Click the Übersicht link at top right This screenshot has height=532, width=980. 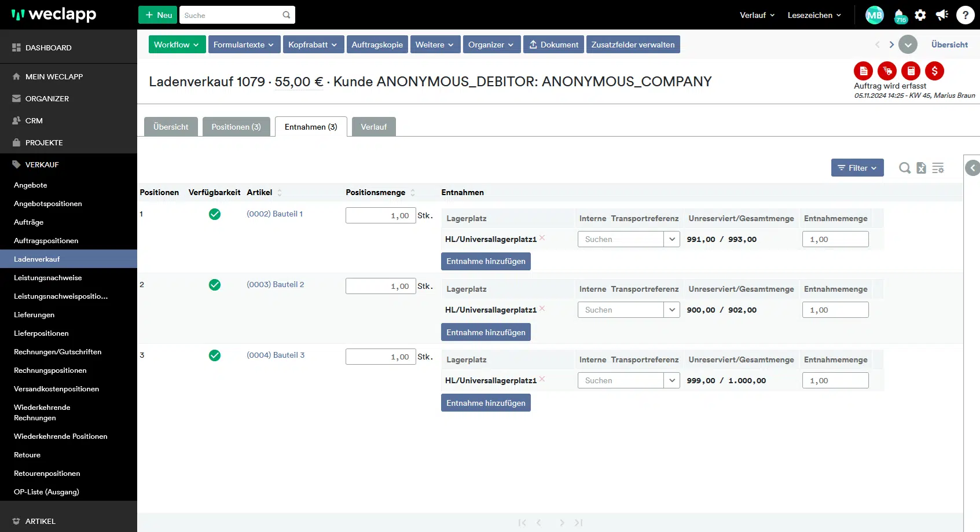pyautogui.click(x=949, y=45)
